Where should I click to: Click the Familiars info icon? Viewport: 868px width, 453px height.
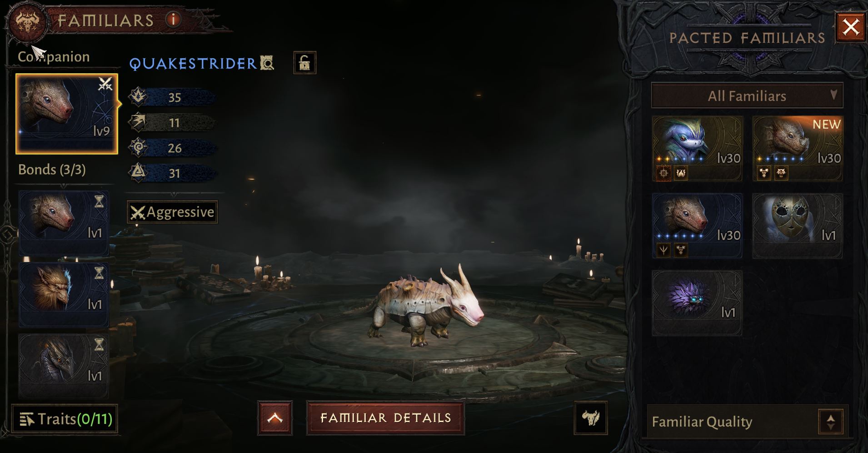(173, 19)
